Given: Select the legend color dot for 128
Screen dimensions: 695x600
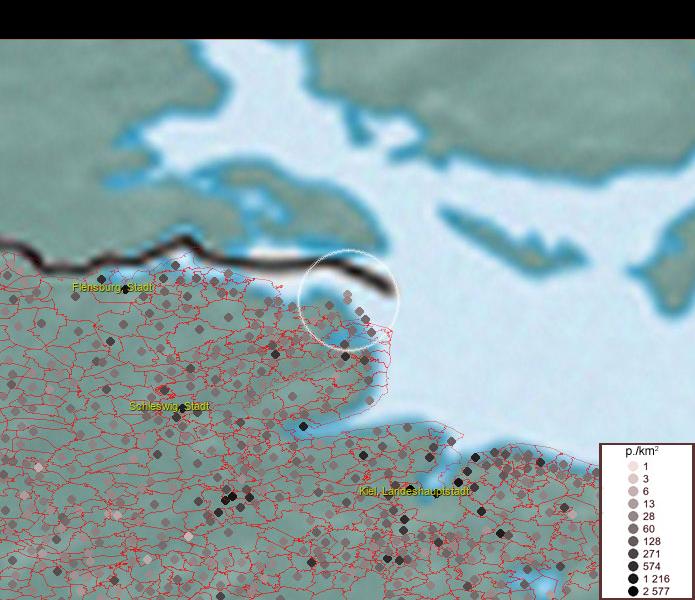Looking at the screenshot, I should click(x=633, y=541).
